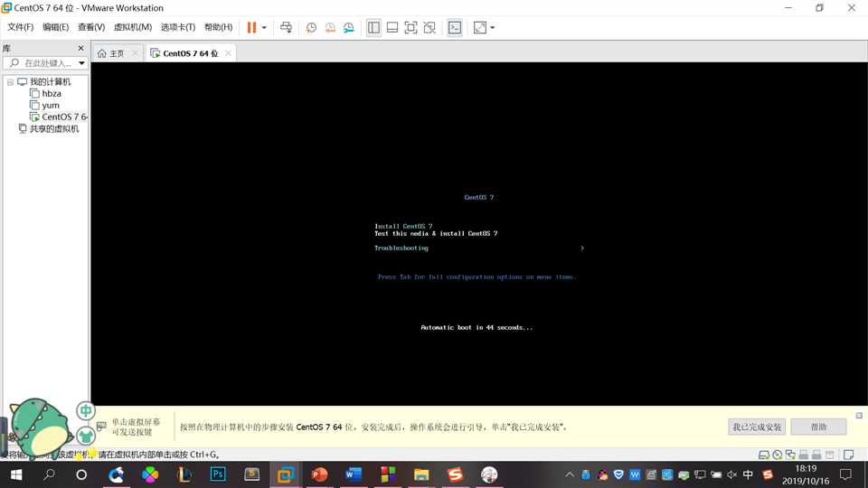This screenshot has height=488, width=868.
Task: Select the hbza virtual machine
Action: click(52, 93)
